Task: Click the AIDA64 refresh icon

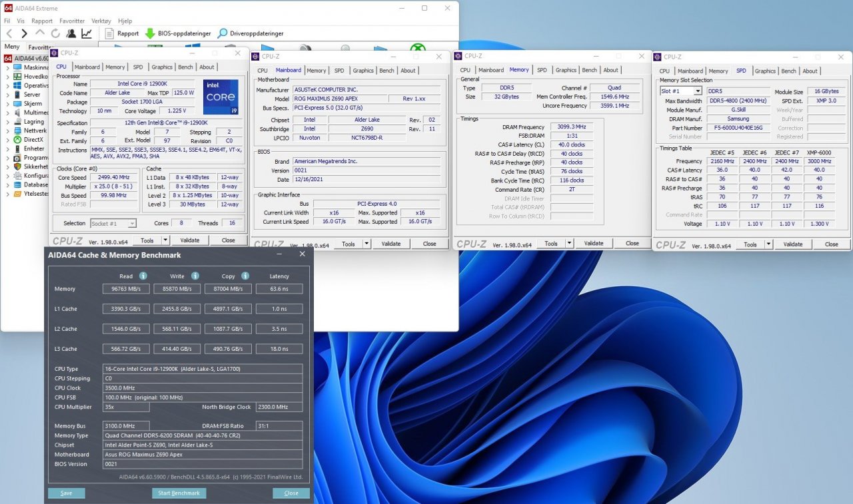Action: pyautogui.click(x=55, y=33)
